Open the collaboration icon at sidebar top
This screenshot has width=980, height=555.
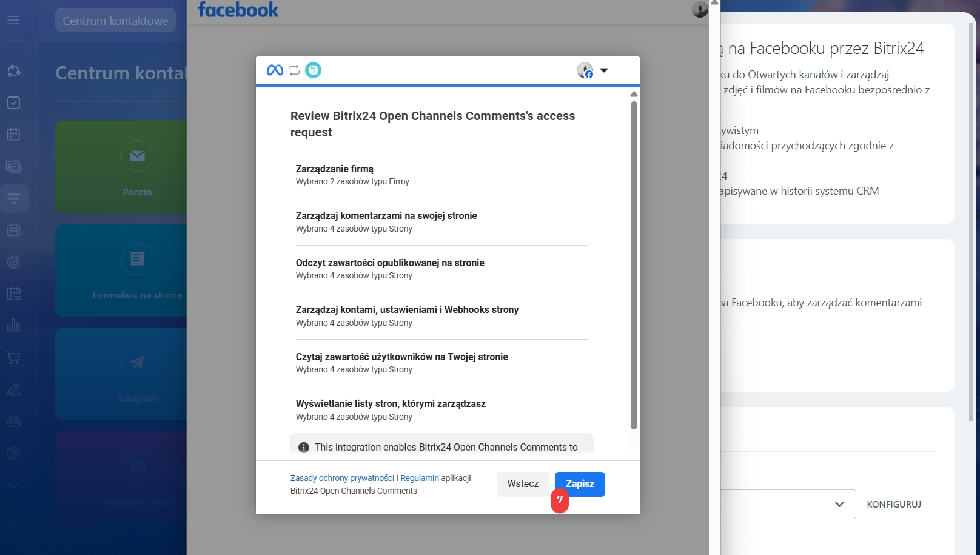coord(13,71)
